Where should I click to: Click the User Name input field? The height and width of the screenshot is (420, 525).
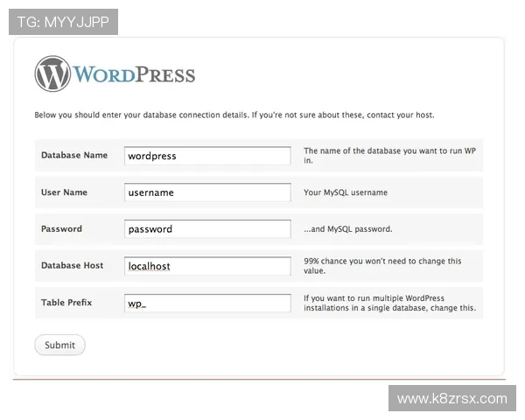point(207,192)
